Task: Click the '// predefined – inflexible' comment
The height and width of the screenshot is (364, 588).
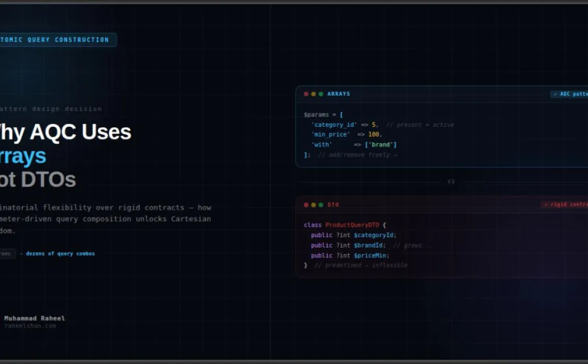Action: pos(361,265)
